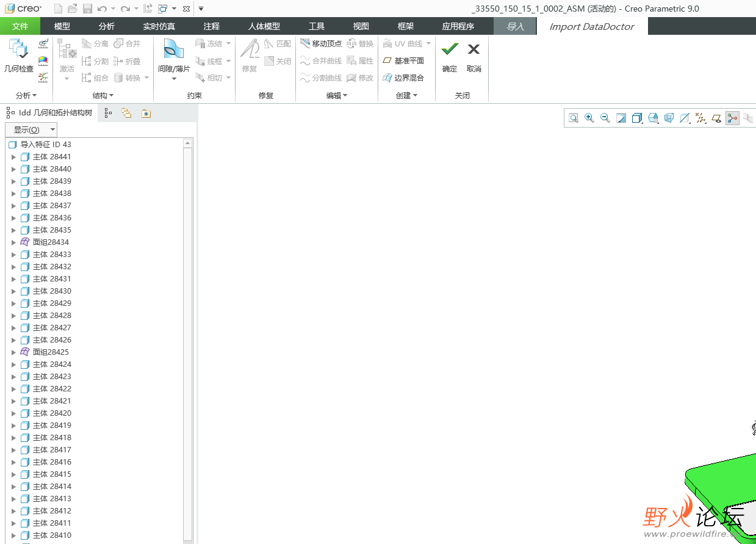Image resolution: width=756 pixels, height=544 pixels.
Task: Zoom out with the magnifier minus icon
Action: pyautogui.click(x=605, y=118)
